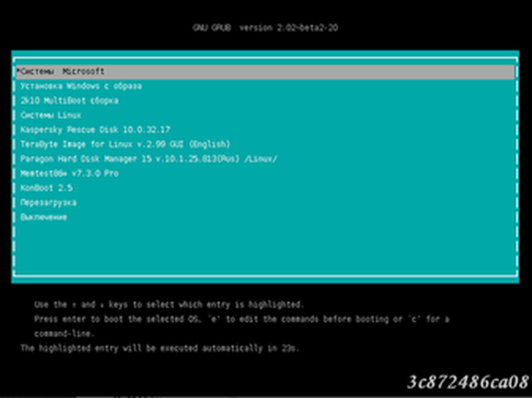This screenshot has height=398, width=532.
Task: Click the automatic boot countdown message
Action: pyautogui.click(x=160, y=349)
